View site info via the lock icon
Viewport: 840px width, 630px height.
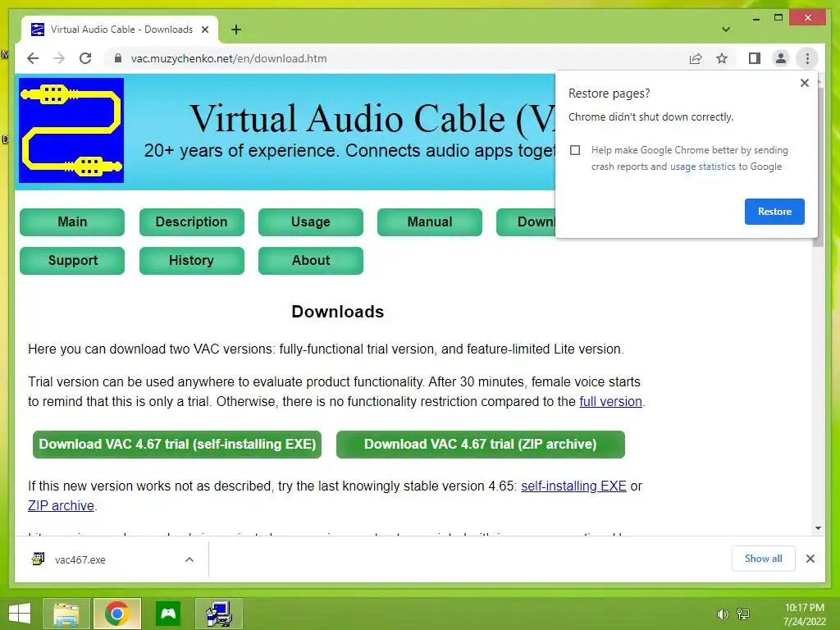pos(118,58)
